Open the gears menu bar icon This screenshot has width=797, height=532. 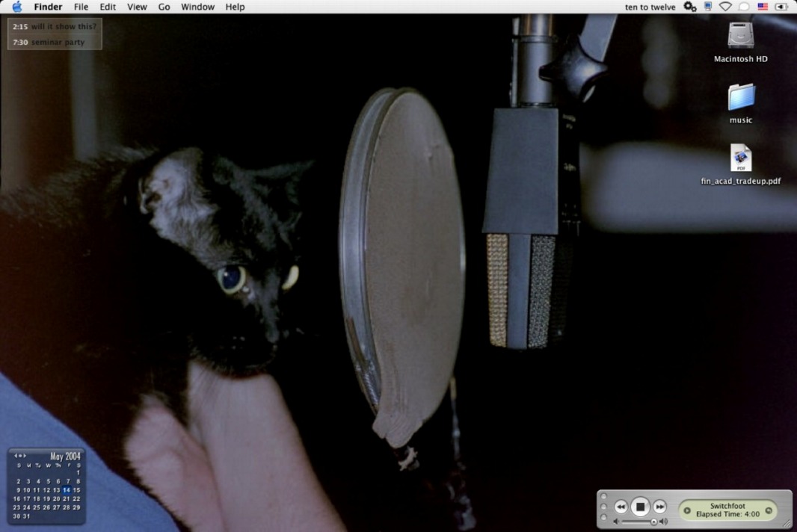point(690,7)
